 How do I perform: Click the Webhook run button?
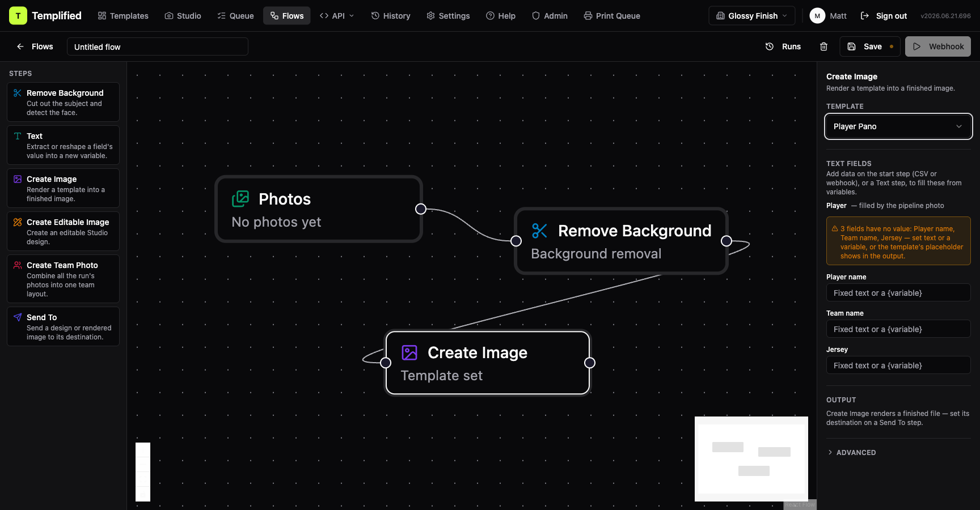coord(938,46)
